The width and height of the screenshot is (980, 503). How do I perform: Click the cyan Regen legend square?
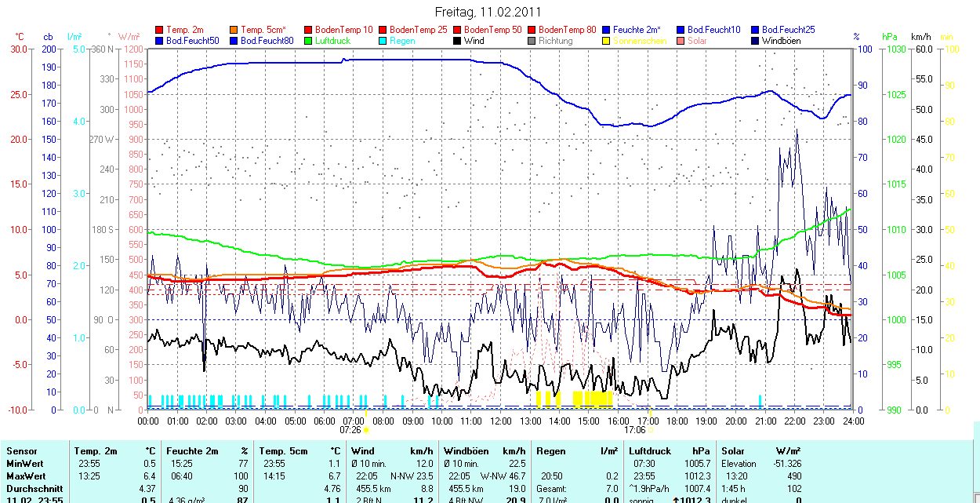pyautogui.click(x=383, y=40)
